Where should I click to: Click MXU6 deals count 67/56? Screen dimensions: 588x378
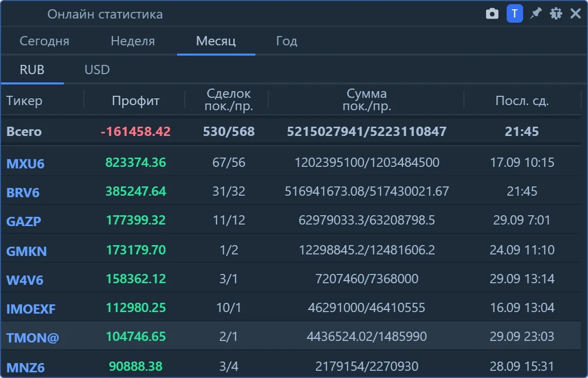point(229,163)
